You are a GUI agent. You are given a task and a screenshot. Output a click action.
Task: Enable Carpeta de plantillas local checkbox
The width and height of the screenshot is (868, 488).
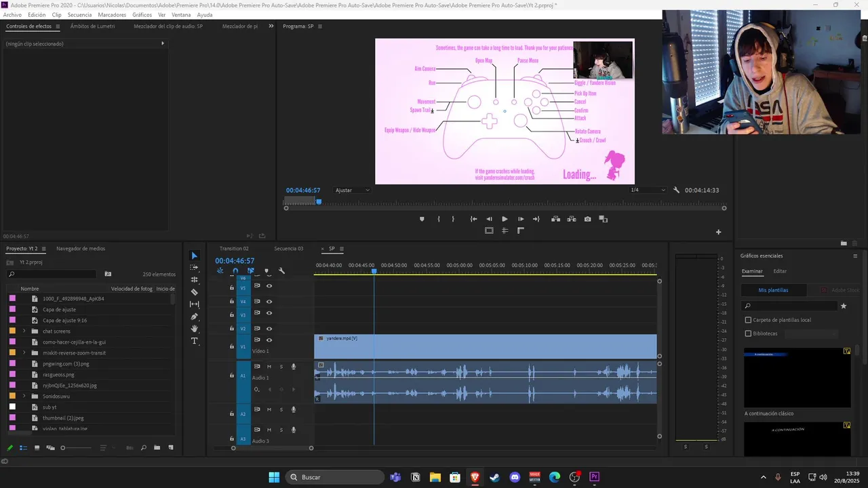point(748,320)
